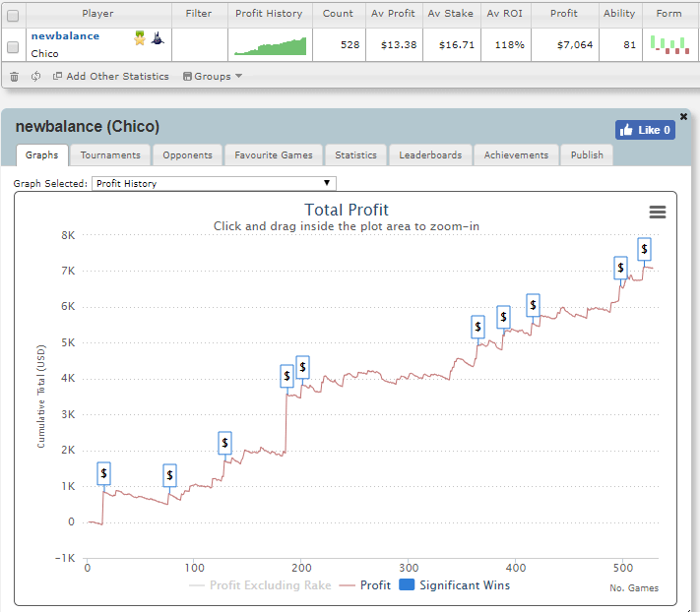Screen dimensions: 700x612
Task: Click significant win marker near game 389
Action: [x=503, y=317]
